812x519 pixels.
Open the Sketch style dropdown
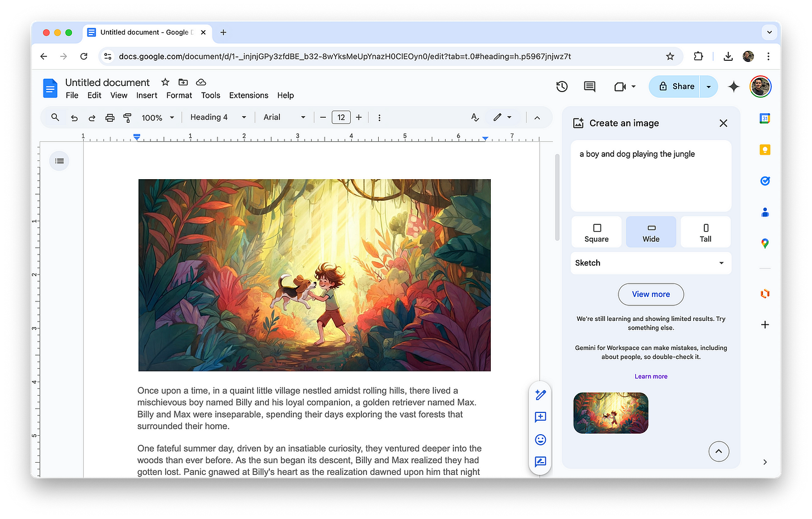coord(651,263)
